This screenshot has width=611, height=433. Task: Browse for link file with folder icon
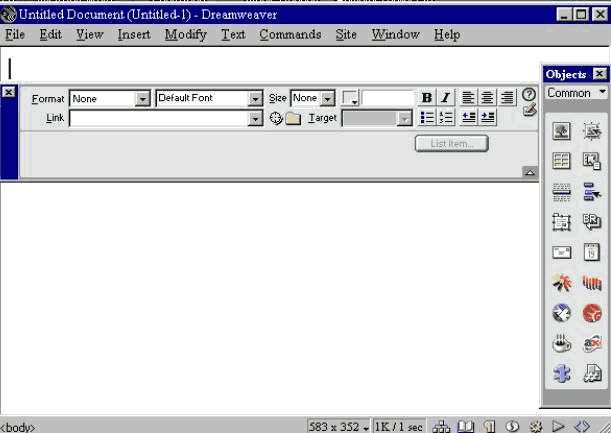293,118
